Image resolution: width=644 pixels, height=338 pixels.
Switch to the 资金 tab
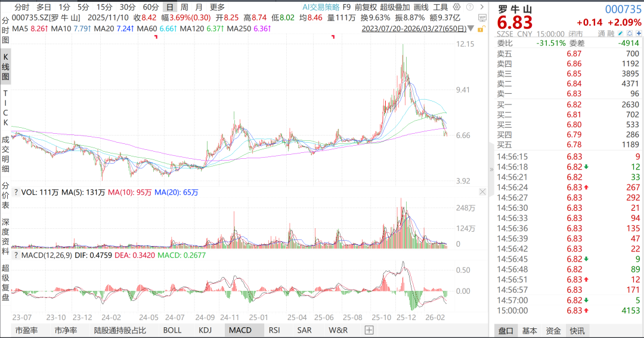(553, 330)
